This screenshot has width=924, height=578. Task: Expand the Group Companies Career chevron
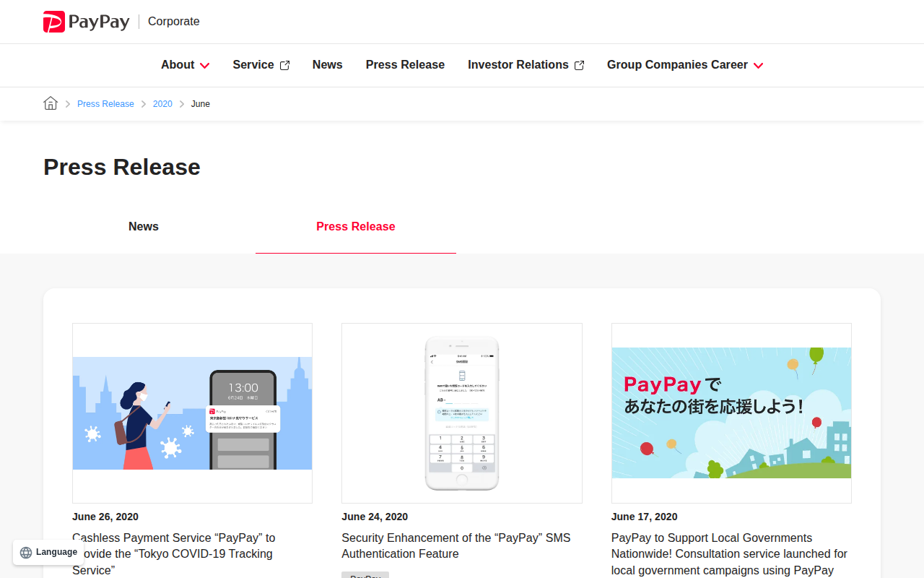pyautogui.click(x=758, y=66)
